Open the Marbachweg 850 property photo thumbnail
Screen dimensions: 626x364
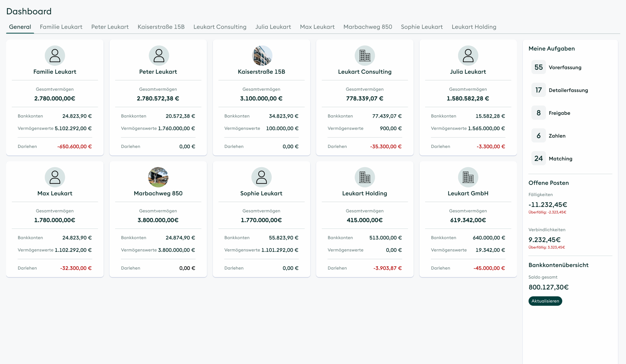[158, 177]
